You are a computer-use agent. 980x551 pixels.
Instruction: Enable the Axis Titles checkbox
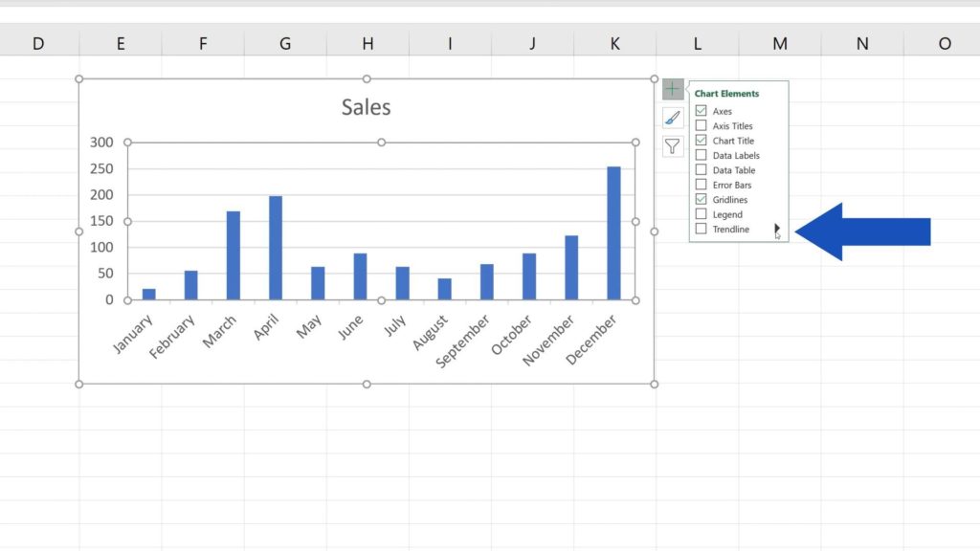coord(701,125)
